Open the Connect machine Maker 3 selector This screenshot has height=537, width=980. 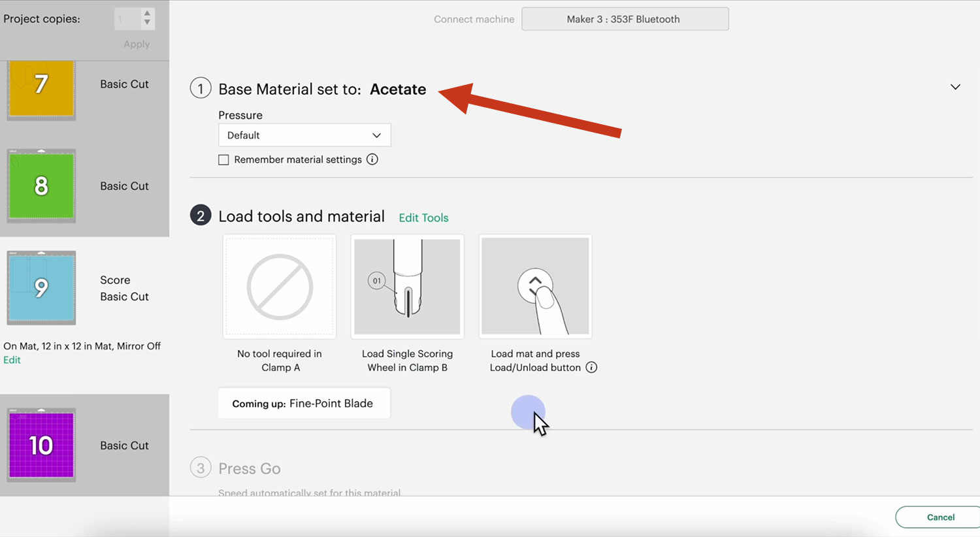tap(625, 19)
